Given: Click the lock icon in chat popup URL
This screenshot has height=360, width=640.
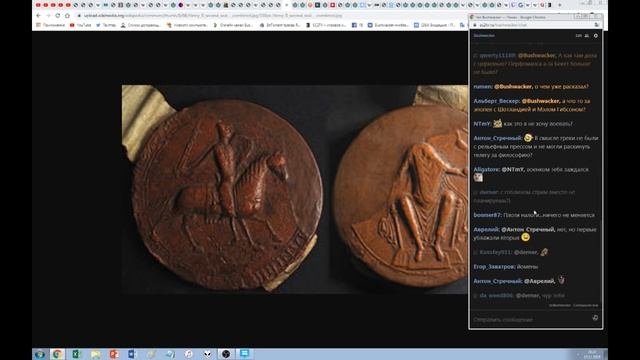Looking at the screenshot, I should [x=475, y=25].
